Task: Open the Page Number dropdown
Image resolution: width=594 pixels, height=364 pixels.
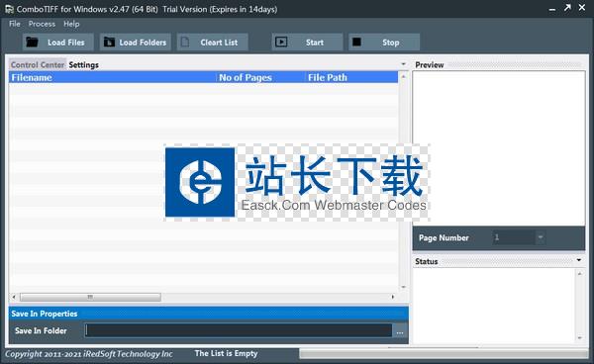Action: 541,237
